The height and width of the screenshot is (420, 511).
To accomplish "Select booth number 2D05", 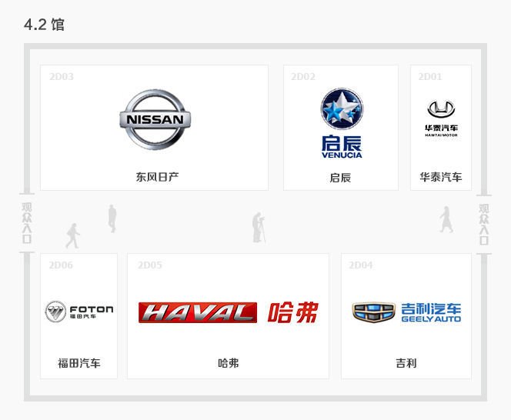I will tap(149, 265).
